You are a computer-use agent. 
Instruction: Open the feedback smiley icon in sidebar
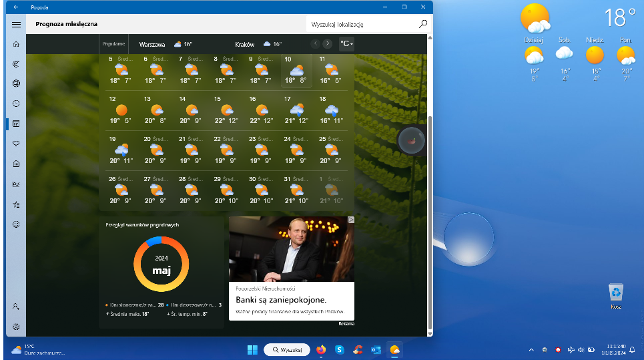coord(16,224)
